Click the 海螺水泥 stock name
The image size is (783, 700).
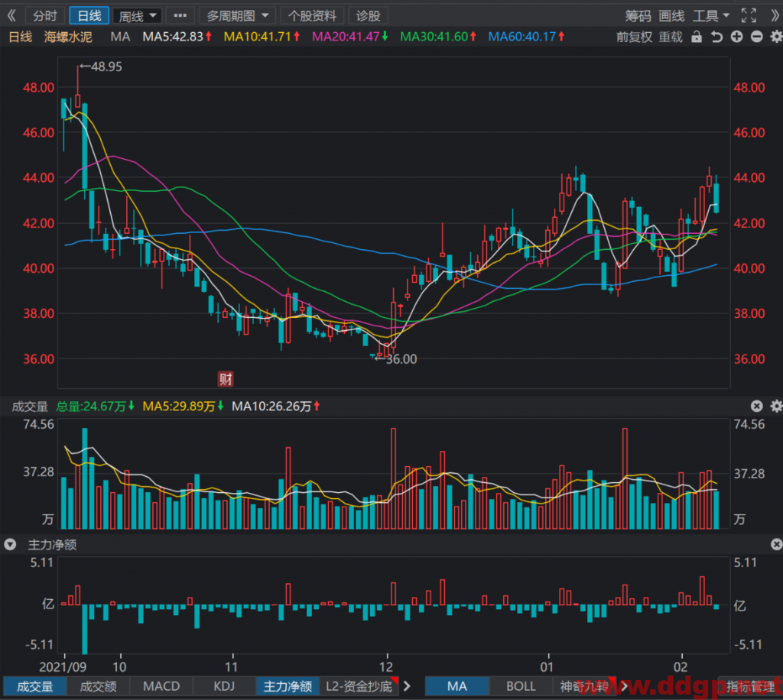[x=68, y=37]
